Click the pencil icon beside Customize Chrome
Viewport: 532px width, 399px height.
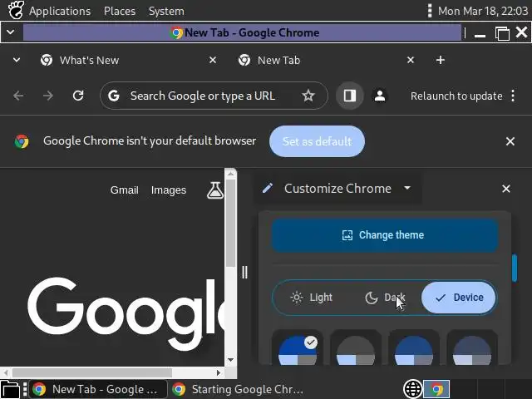pos(268,188)
